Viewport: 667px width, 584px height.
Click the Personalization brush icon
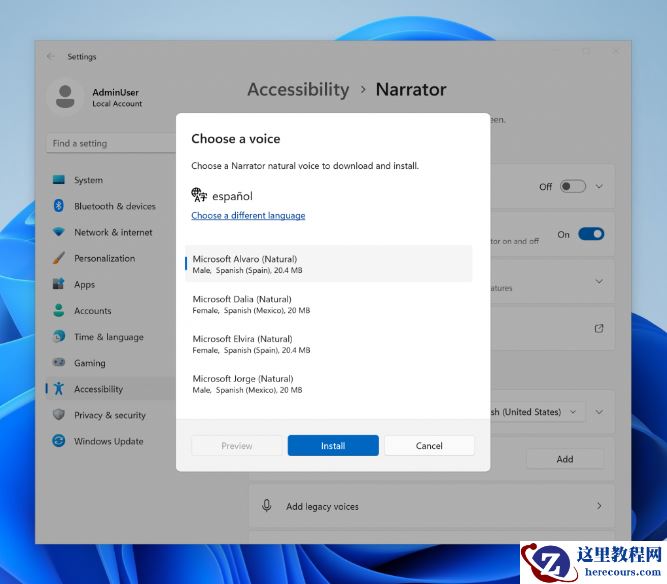pos(59,258)
